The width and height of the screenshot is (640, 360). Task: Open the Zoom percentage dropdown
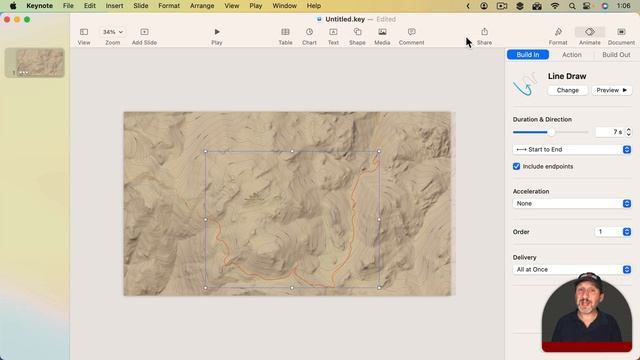(112, 32)
